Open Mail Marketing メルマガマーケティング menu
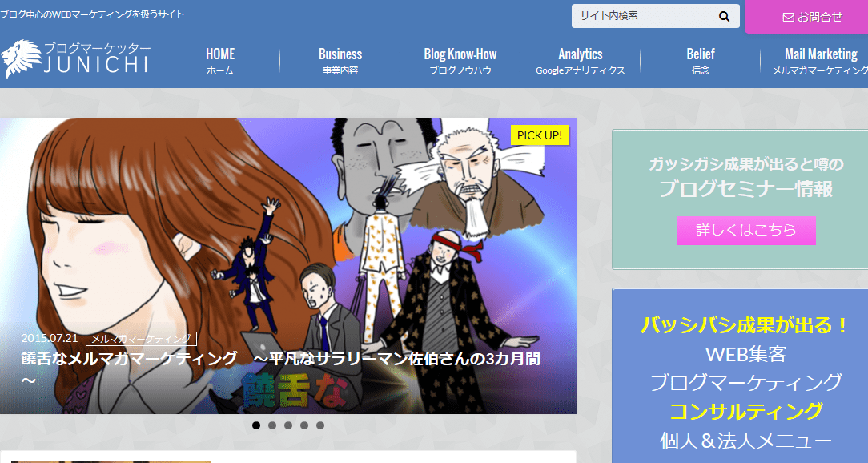Viewport: 868px width, 463px height. (x=821, y=61)
